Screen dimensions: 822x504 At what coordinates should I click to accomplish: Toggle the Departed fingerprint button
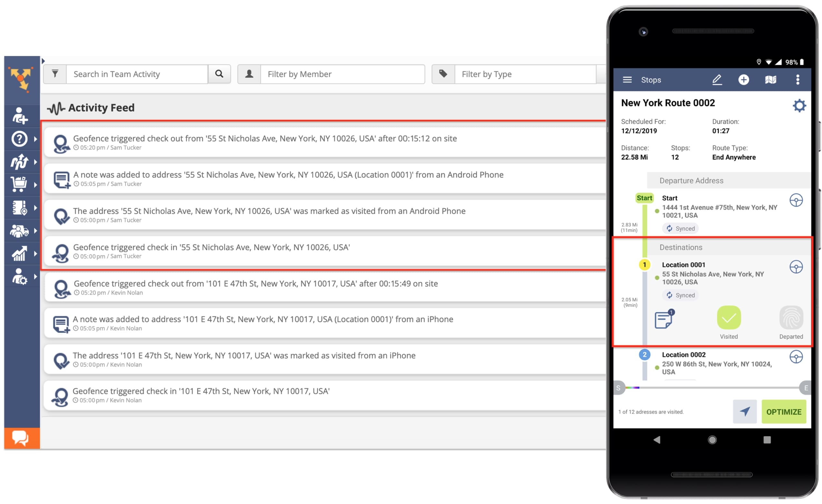pos(791,318)
